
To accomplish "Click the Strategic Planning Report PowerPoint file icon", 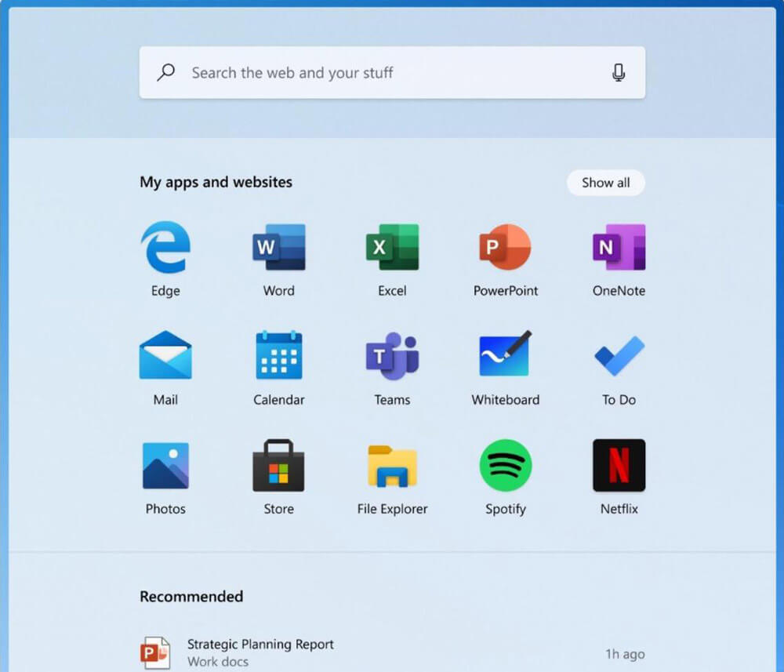I will tap(155, 652).
